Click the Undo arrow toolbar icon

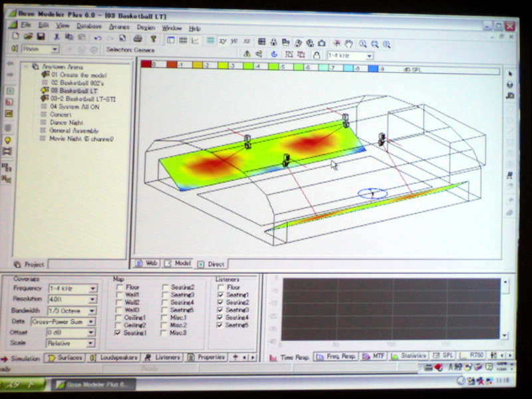[98, 39]
